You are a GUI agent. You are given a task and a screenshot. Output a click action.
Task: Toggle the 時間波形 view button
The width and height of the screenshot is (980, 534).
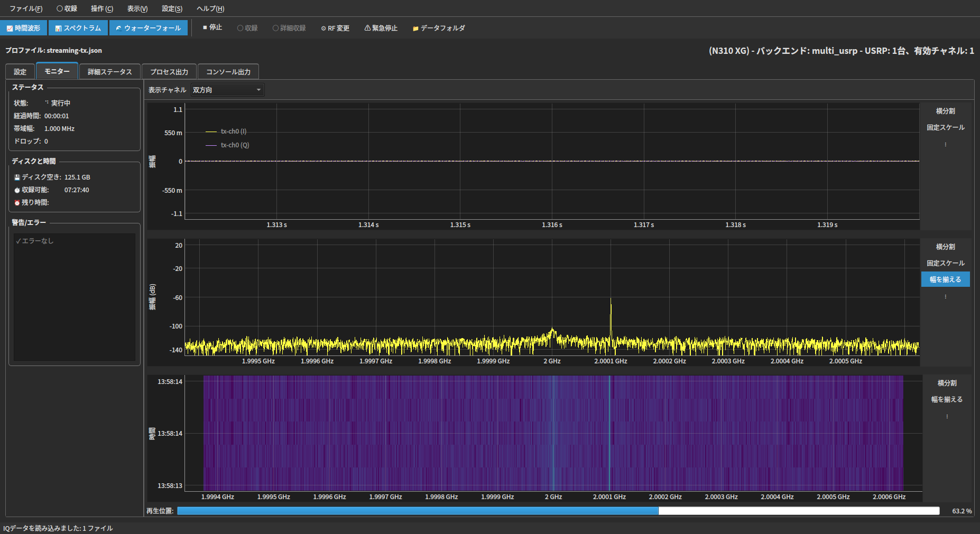(23, 28)
